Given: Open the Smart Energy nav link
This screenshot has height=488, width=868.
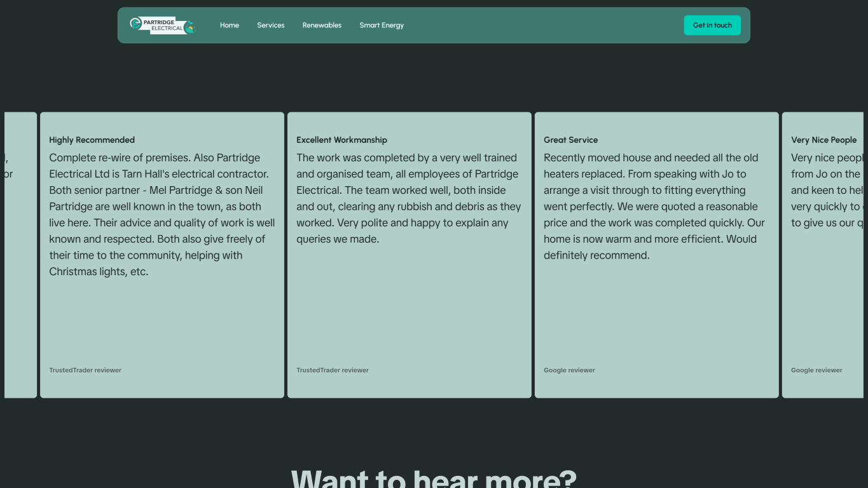Looking at the screenshot, I should tap(382, 25).
